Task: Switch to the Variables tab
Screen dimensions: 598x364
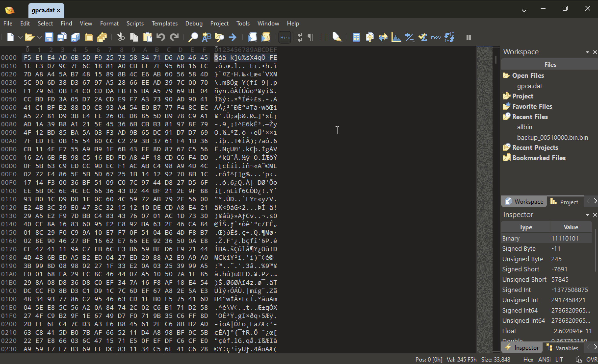Action: point(563,348)
